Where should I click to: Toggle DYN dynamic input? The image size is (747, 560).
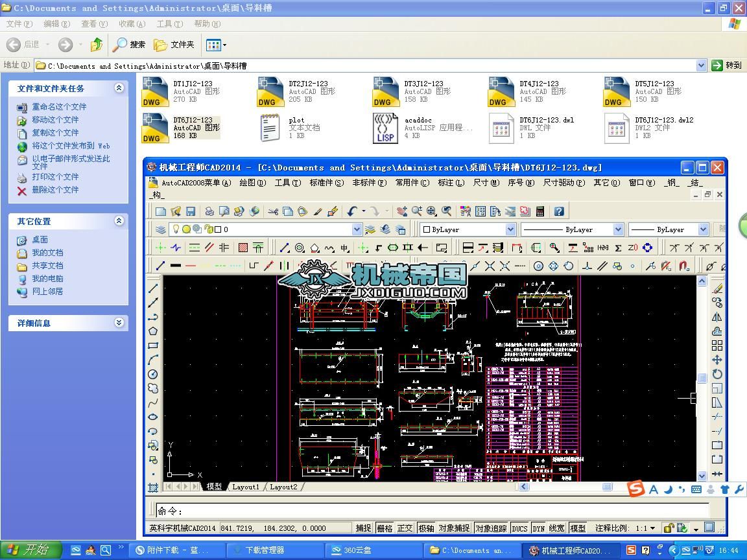click(538, 528)
